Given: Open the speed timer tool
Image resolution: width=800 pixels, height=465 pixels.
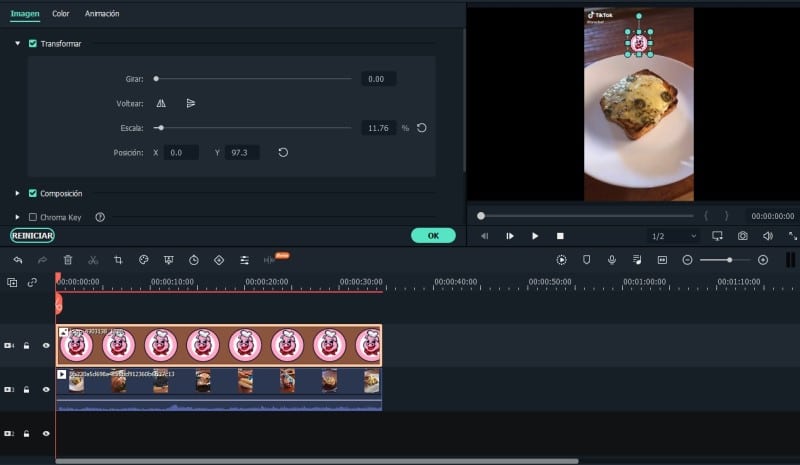Looking at the screenshot, I should pos(194,260).
